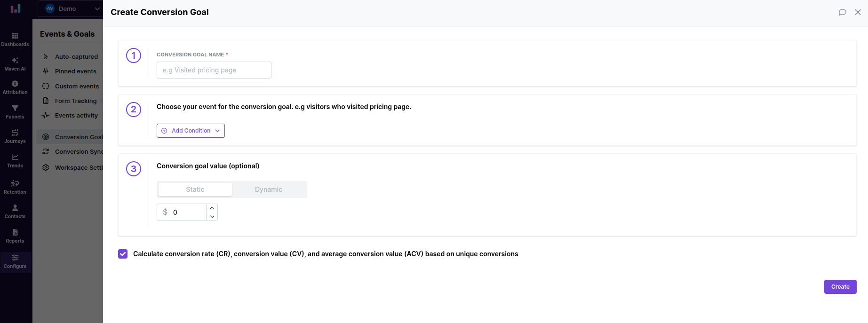Open the Journeys sidebar icon
The width and height of the screenshot is (868, 323).
click(15, 136)
